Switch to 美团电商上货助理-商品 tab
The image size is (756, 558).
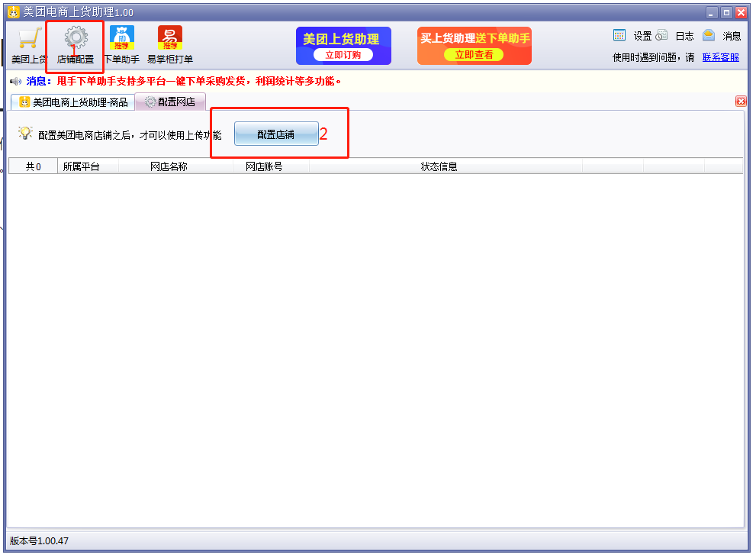(73, 102)
